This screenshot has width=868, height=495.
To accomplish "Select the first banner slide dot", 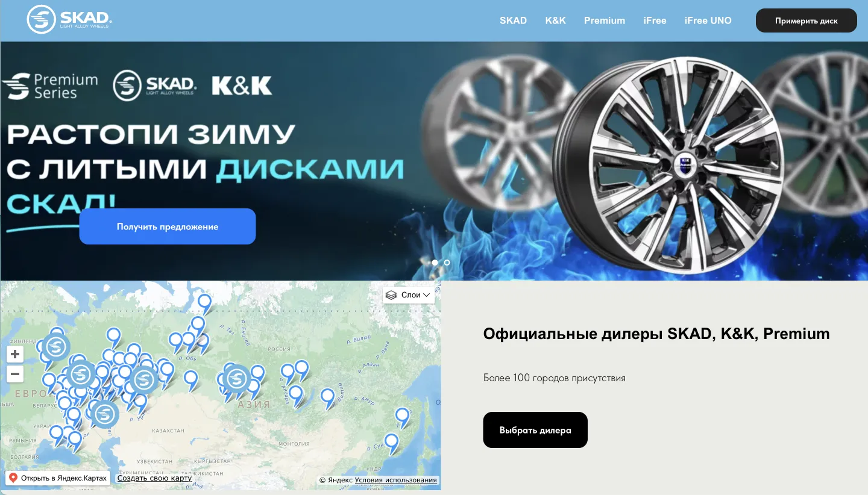I will point(435,263).
